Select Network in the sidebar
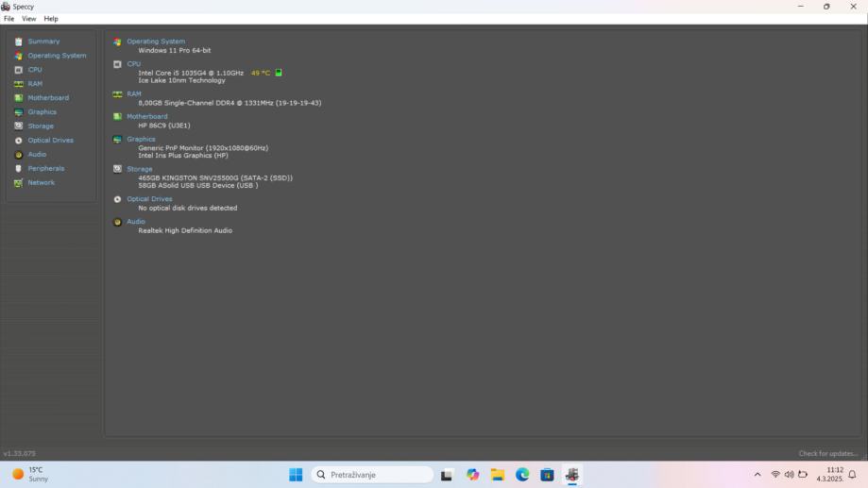Image resolution: width=868 pixels, height=488 pixels. [41, 182]
